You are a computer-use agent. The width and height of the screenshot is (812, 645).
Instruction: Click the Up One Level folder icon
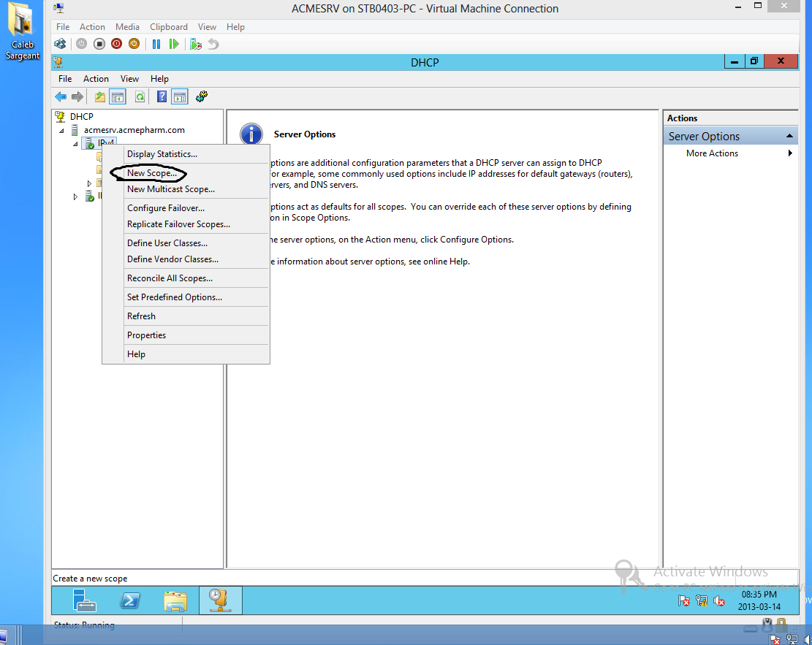tap(100, 97)
